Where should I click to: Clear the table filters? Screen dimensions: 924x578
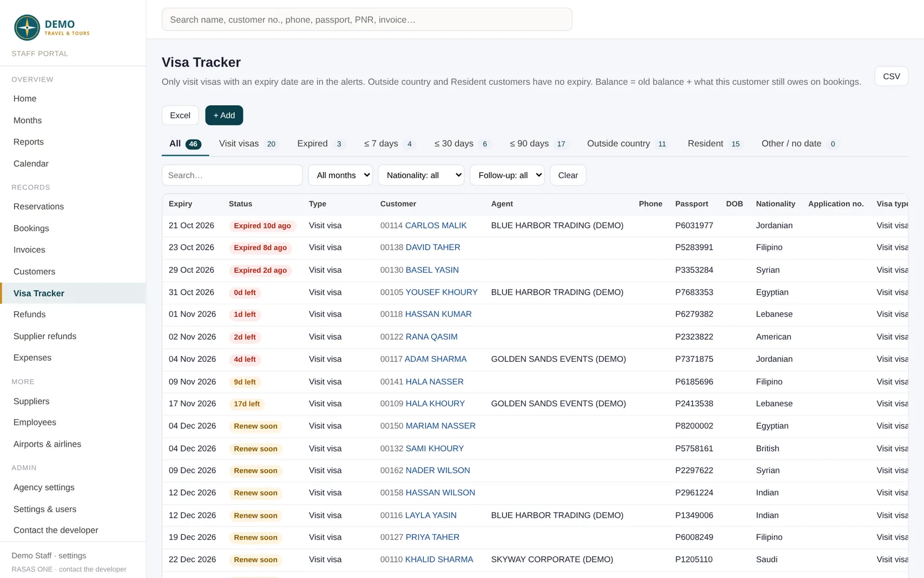[568, 175]
